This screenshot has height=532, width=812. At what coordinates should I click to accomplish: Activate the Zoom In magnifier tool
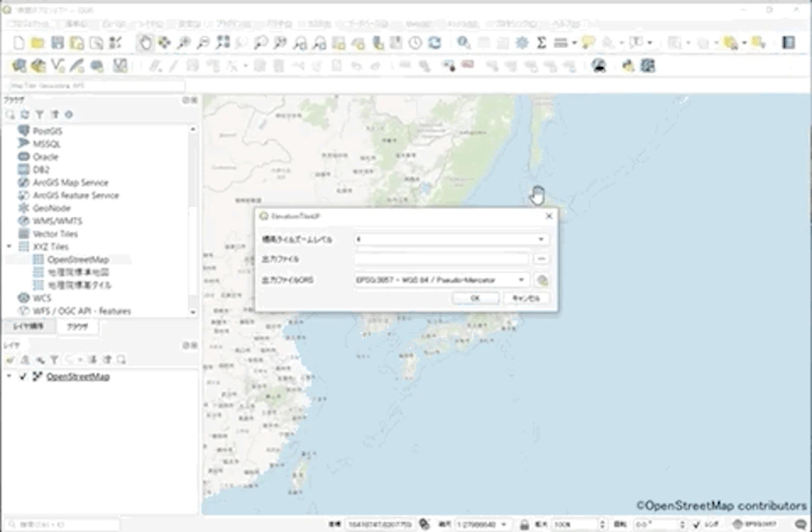183,43
